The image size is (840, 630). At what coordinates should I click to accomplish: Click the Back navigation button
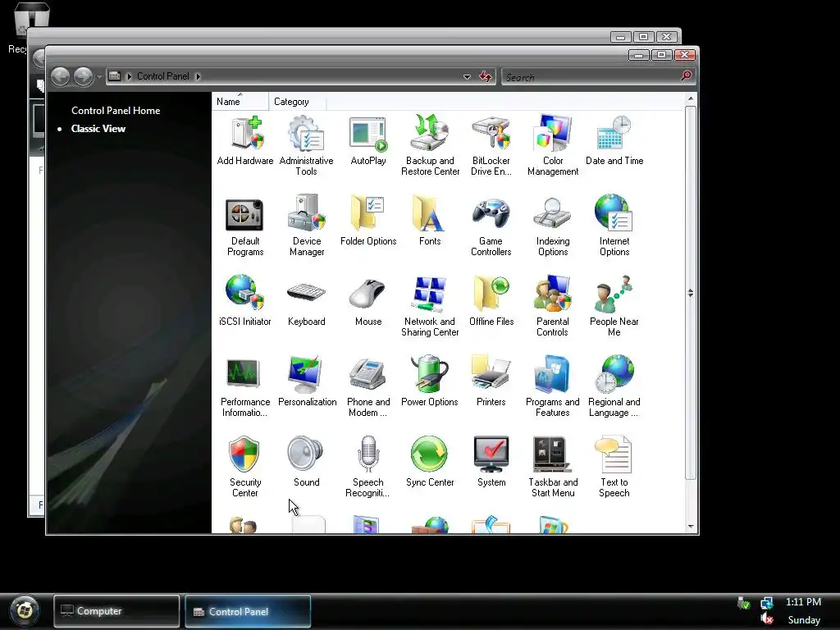coord(61,76)
